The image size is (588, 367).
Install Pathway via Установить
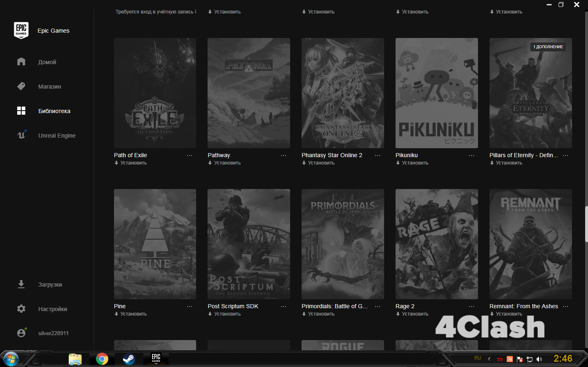pyautogui.click(x=224, y=163)
